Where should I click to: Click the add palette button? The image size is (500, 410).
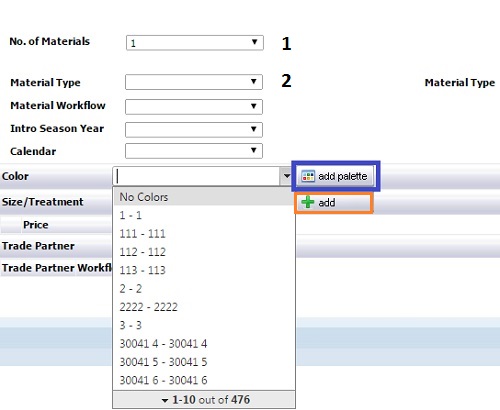(335, 176)
